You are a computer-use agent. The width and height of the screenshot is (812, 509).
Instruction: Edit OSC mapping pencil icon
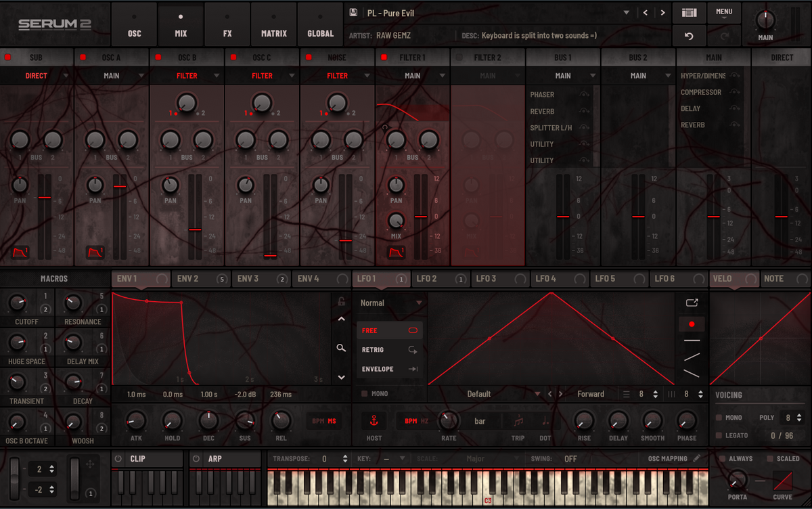[x=697, y=458]
